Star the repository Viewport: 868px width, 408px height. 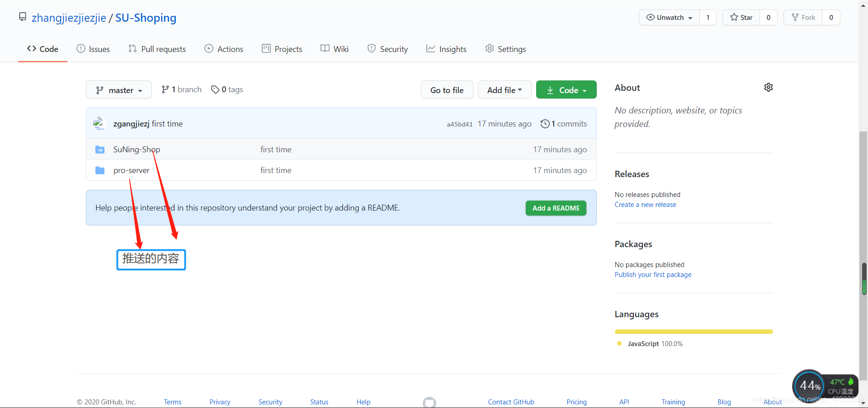pyautogui.click(x=741, y=18)
